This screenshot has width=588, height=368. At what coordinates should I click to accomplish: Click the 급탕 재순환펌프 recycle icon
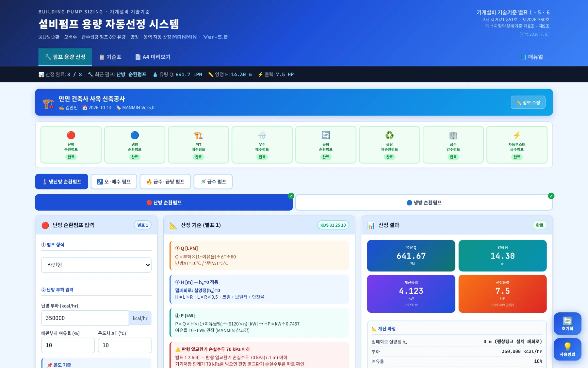point(389,135)
